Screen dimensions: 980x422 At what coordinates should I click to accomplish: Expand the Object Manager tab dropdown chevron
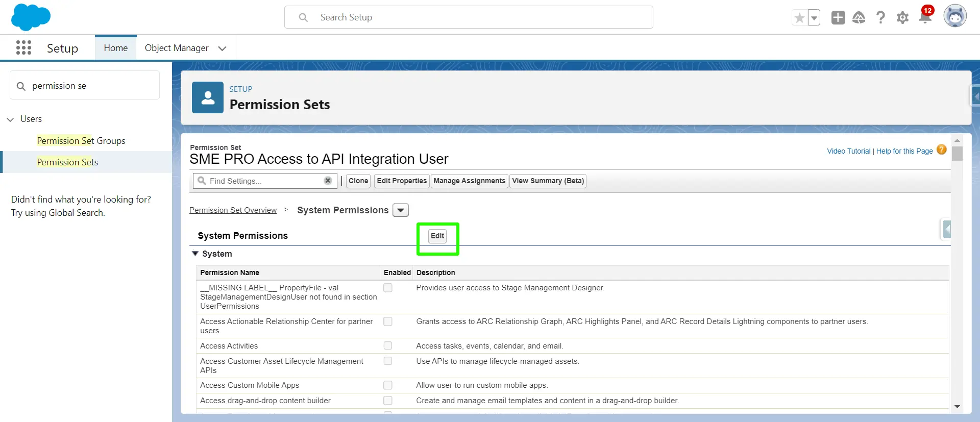click(x=222, y=48)
